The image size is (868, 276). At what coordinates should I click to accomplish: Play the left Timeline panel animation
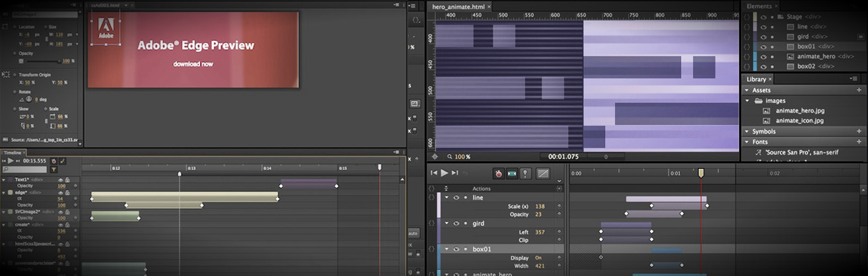pyautogui.click(x=11, y=160)
